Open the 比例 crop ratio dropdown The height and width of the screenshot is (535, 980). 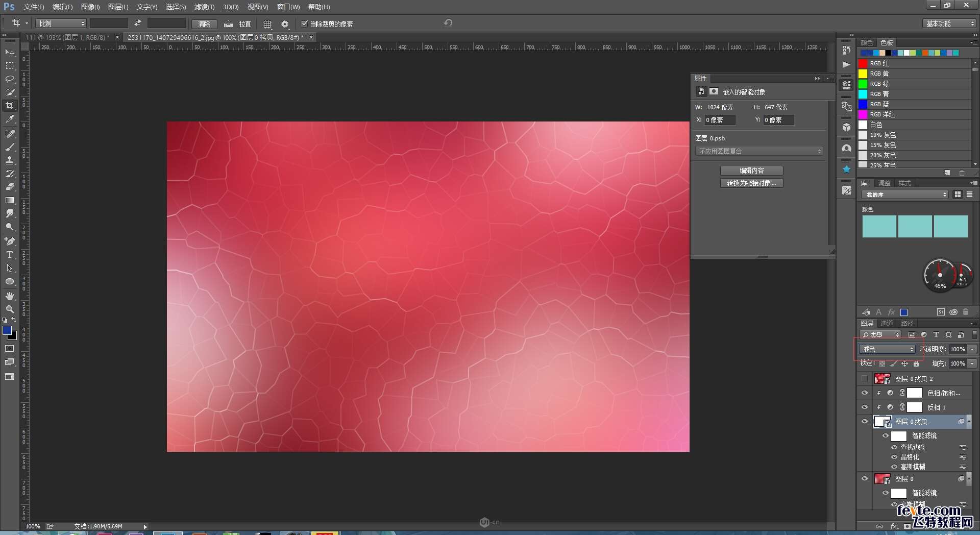61,23
